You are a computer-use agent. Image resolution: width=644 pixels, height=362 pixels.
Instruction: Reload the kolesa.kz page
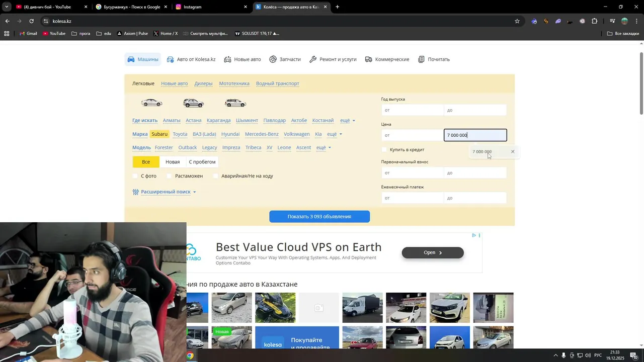click(x=31, y=21)
